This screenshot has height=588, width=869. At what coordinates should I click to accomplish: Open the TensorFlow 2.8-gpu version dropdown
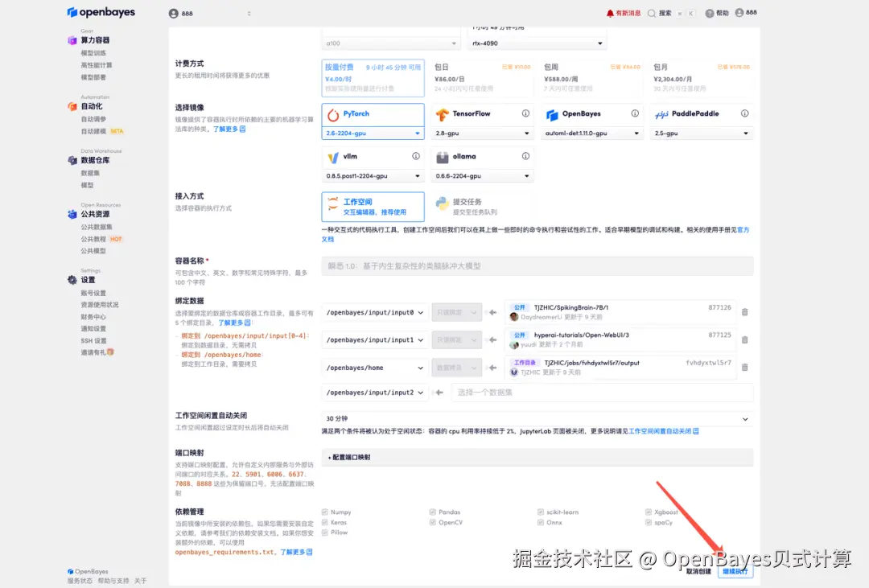(482, 134)
